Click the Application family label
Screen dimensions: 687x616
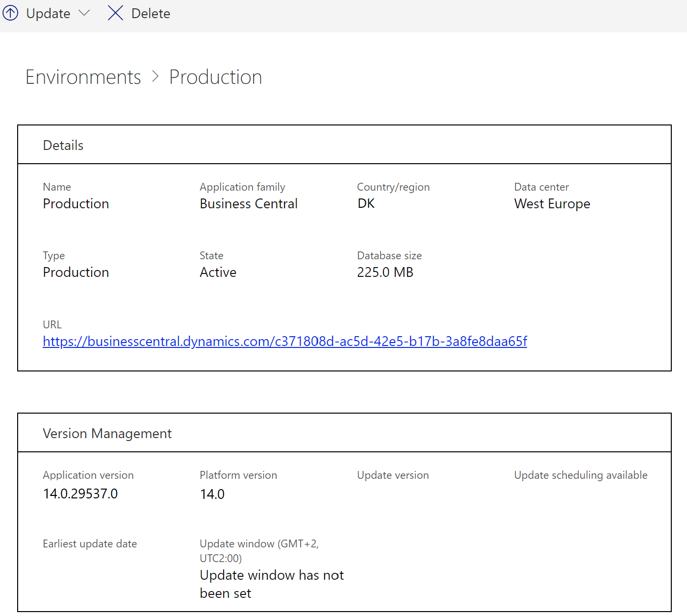pos(242,187)
